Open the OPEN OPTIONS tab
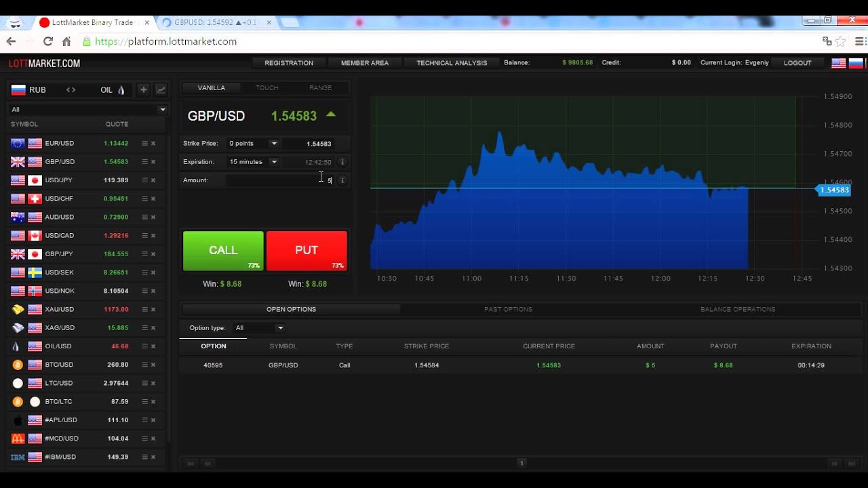The height and width of the screenshot is (488, 868). click(x=291, y=309)
